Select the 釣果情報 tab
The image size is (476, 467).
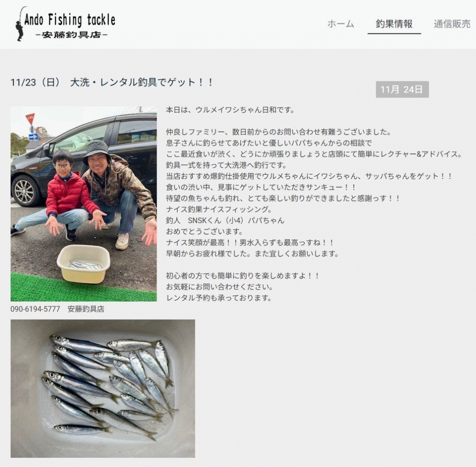click(x=394, y=24)
